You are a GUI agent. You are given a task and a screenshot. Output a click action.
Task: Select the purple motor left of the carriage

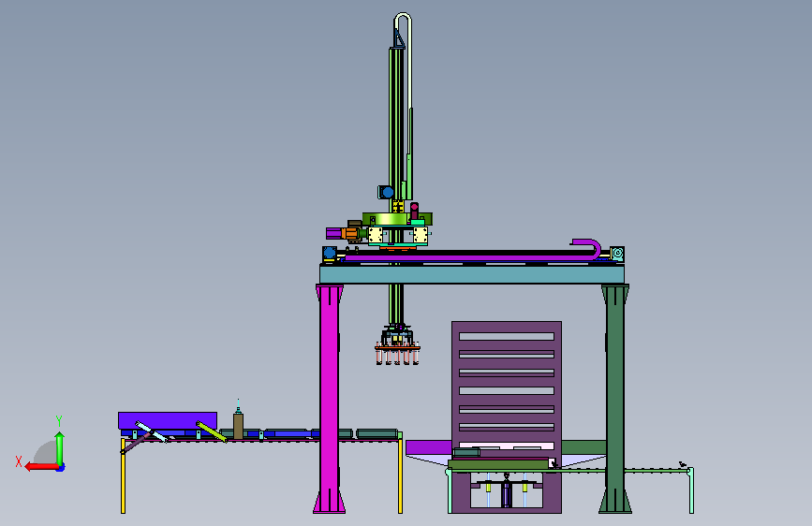[334, 233]
